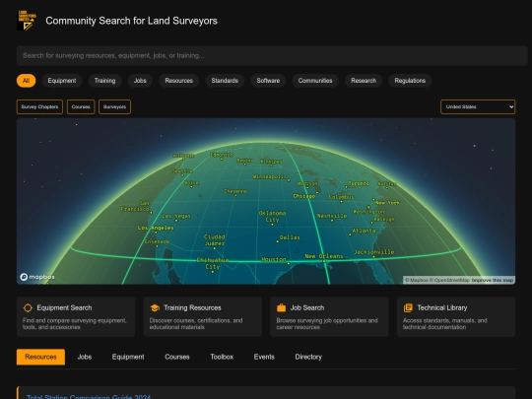Filter results by Communities pill

315,81
